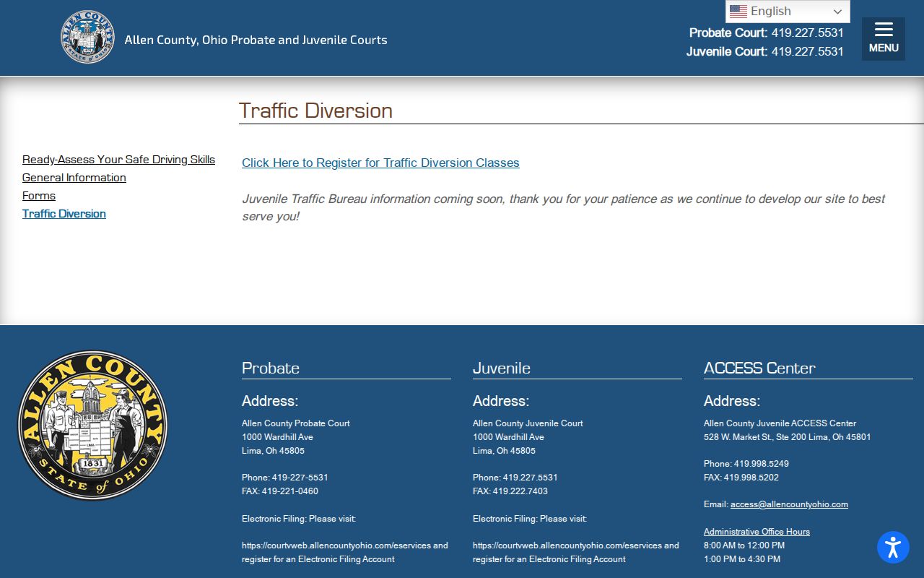Screen dimensions: 924x578
Task: Click Probate FAX: 419-221-0460 text
Action: [x=280, y=491]
